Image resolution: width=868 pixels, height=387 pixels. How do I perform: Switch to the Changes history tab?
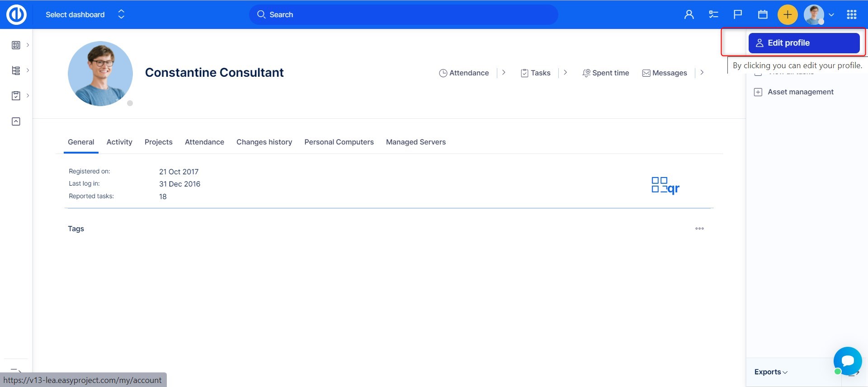click(264, 142)
